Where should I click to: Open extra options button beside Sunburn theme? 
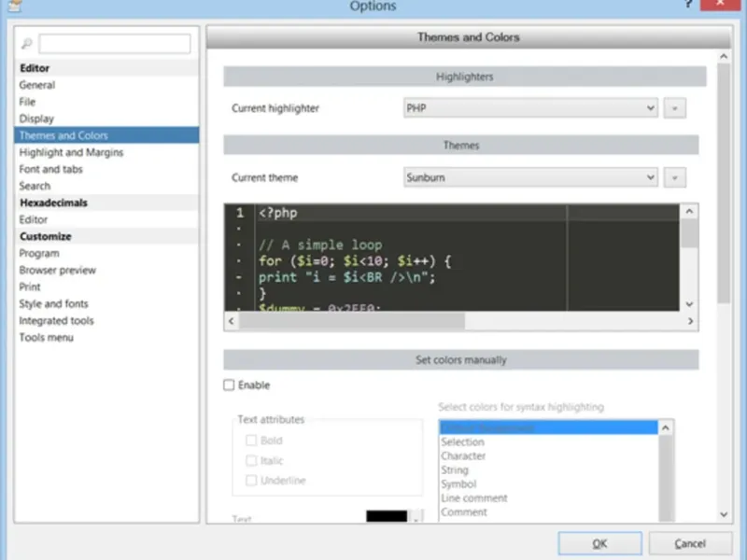pos(674,177)
